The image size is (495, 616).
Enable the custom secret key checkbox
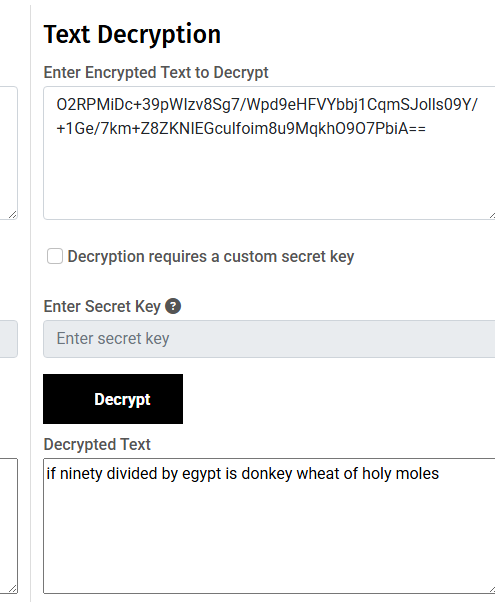tap(55, 256)
